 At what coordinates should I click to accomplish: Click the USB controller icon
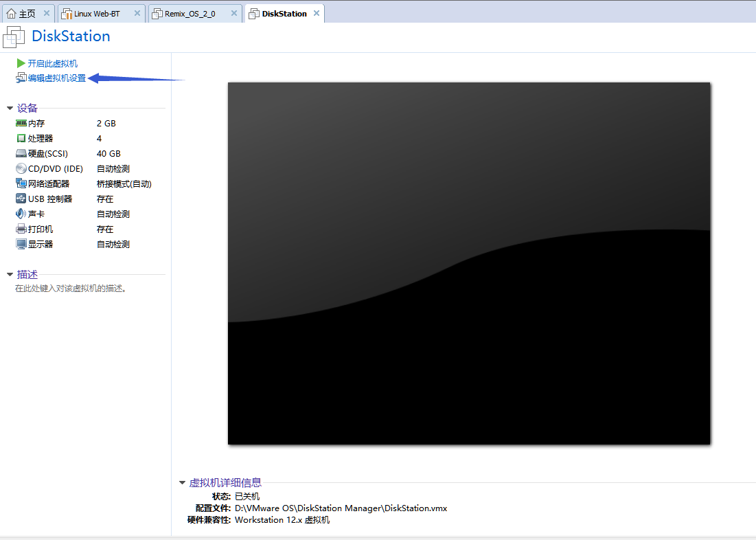(21, 199)
